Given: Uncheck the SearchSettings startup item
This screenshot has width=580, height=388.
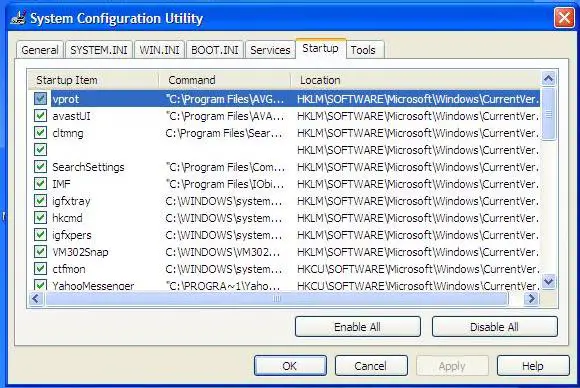Looking at the screenshot, I should (40, 167).
